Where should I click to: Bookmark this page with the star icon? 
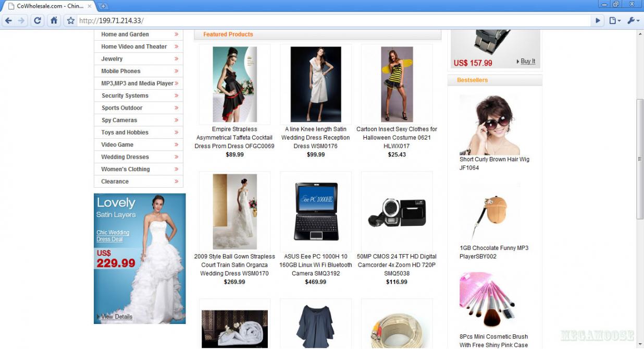[x=71, y=21]
